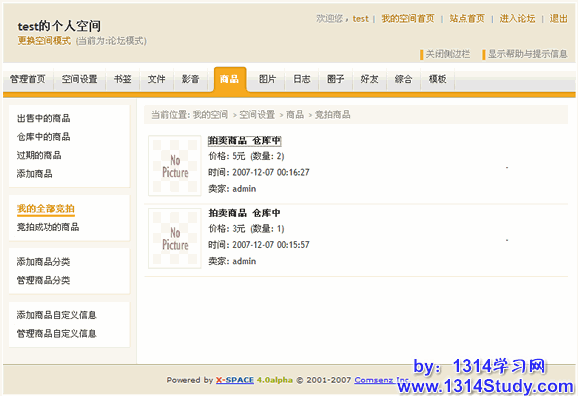Open 管理商品分类 link
The height and width of the screenshot is (396, 578).
pos(43,280)
